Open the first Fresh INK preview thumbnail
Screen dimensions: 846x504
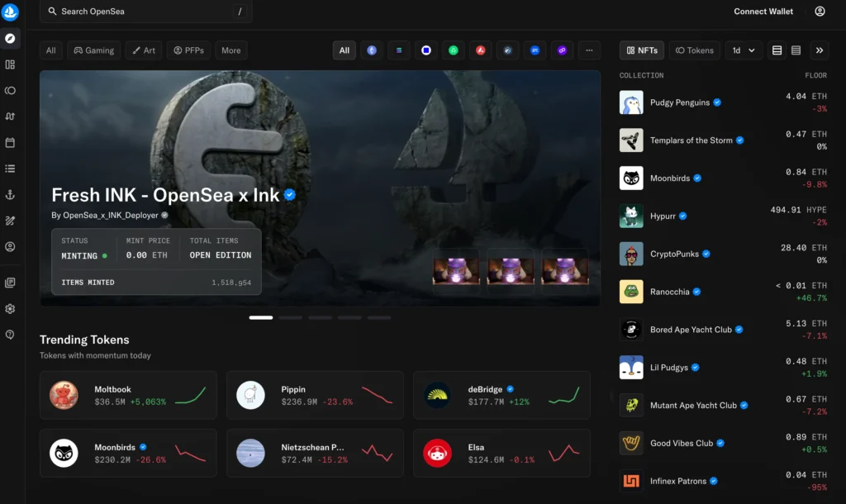point(456,270)
